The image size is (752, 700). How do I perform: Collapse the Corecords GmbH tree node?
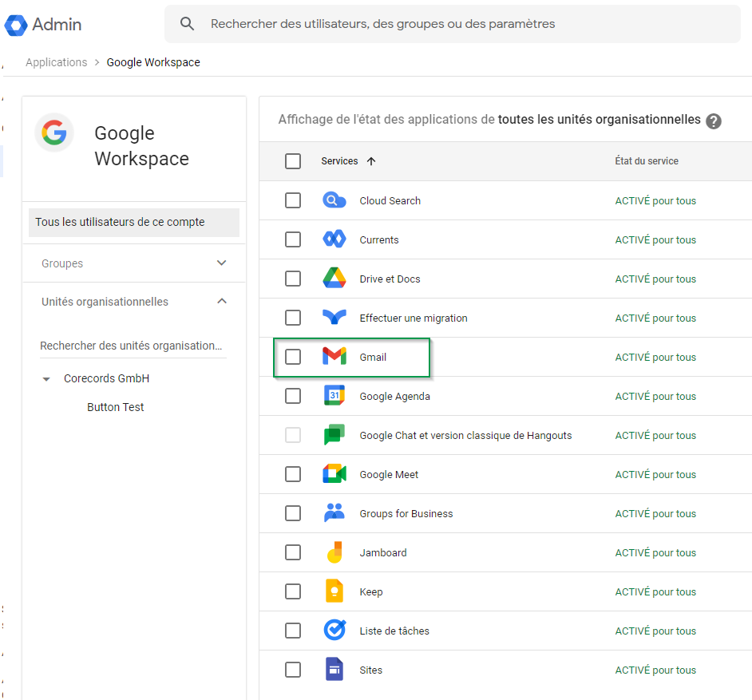[46, 379]
